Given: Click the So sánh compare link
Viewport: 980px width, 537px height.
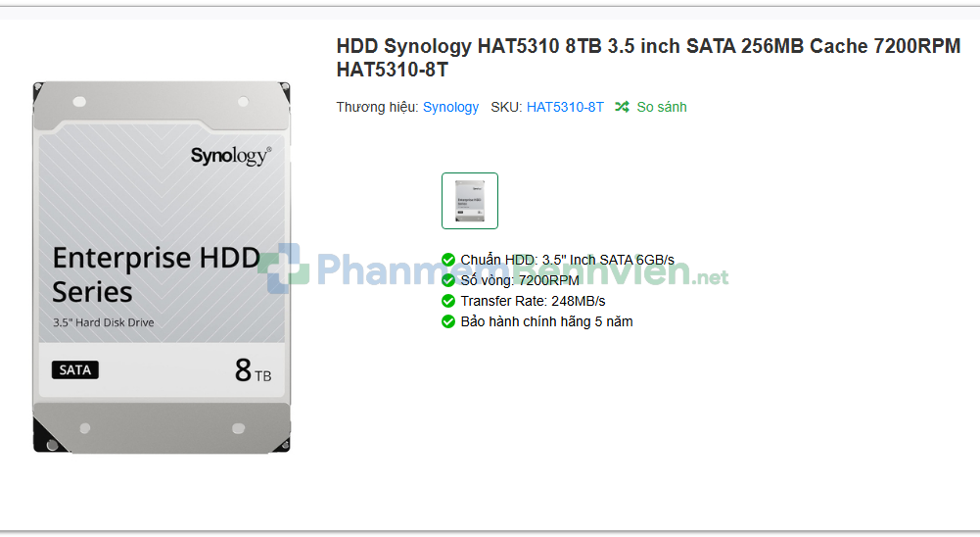Looking at the screenshot, I should [661, 107].
